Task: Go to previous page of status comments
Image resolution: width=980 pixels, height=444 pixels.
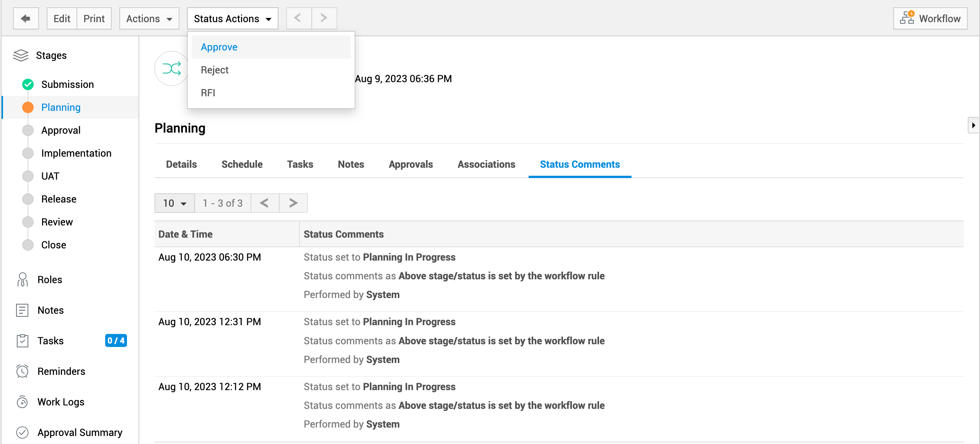Action: [265, 203]
